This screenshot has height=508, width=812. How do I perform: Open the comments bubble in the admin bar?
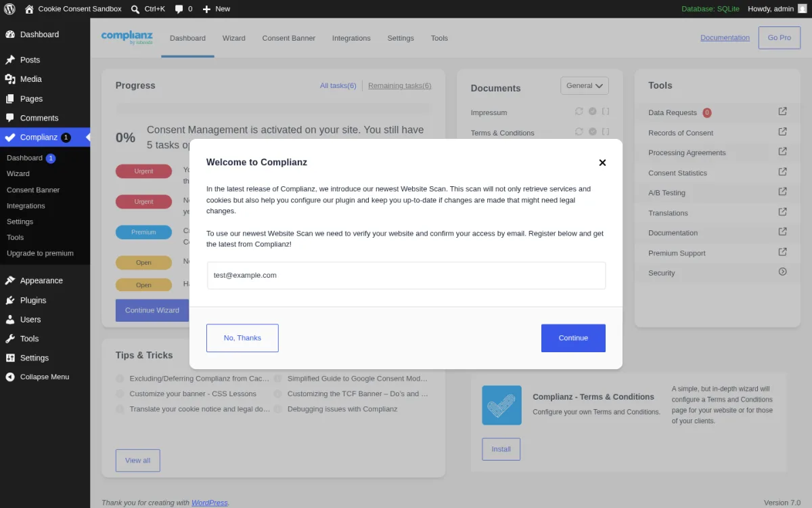pyautogui.click(x=183, y=9)
